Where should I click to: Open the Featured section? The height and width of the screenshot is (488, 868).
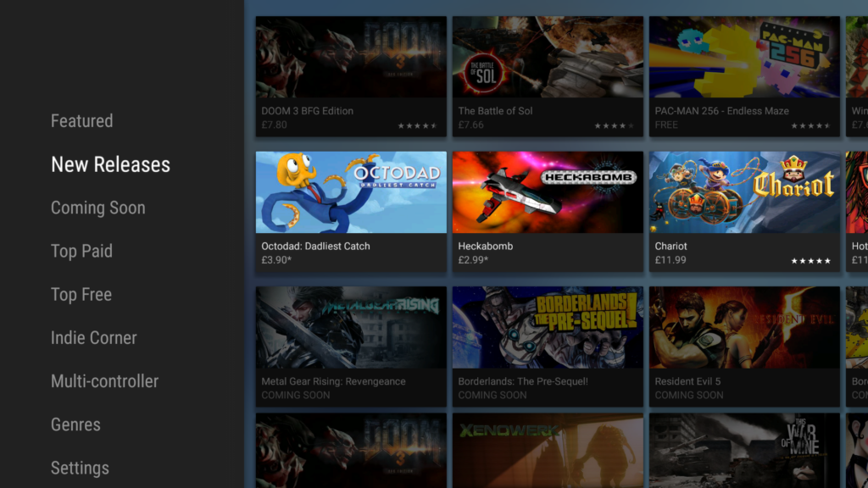pyautogui.click(x=81, y=121)
